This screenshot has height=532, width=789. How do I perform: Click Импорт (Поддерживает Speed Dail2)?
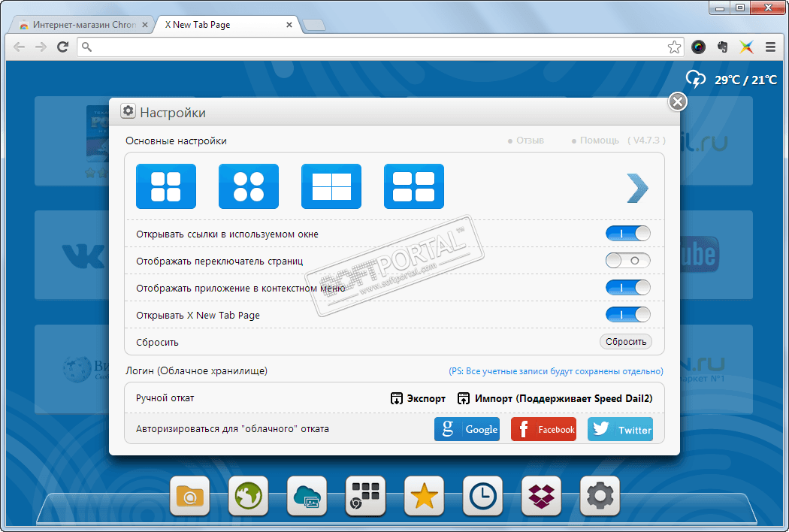(x=555, y=398)
